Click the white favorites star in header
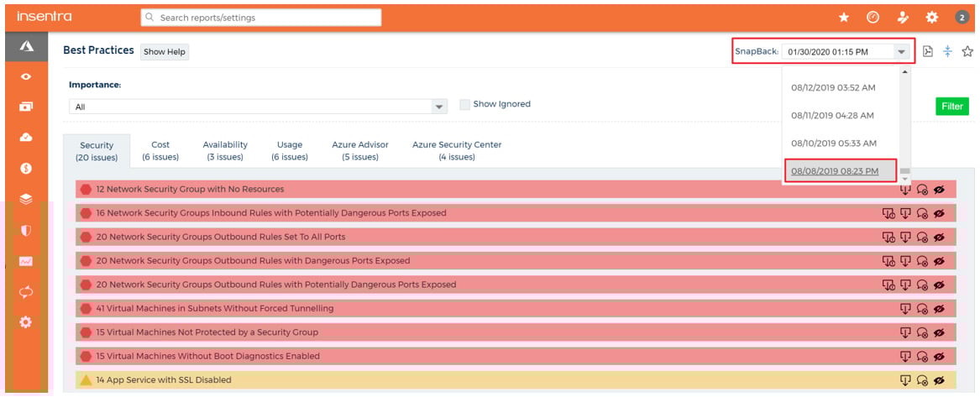This screenshot has height=397, width=980. coord(845,17)
